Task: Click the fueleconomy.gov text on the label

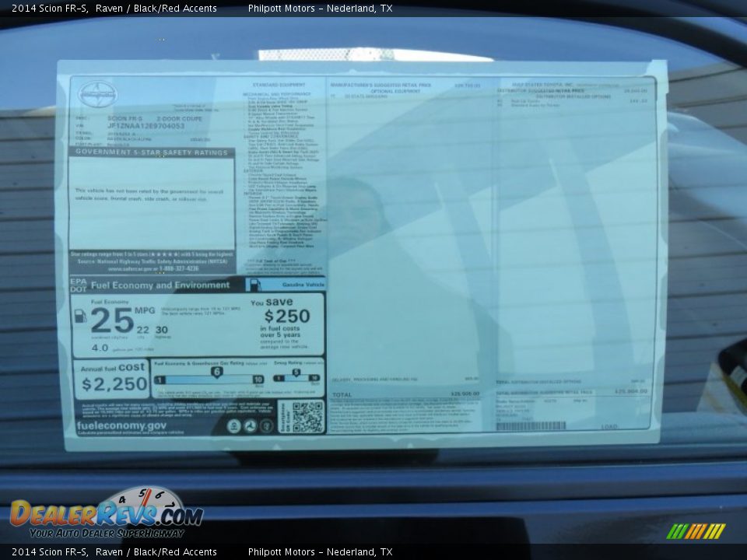Action: (121, 426)
